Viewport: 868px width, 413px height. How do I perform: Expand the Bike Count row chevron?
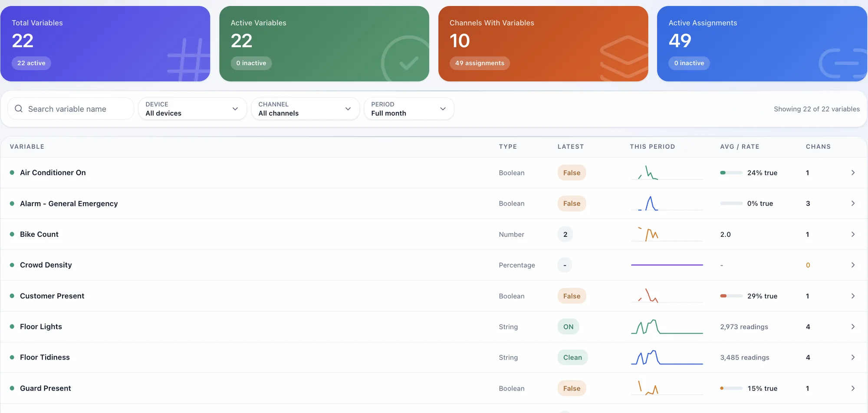853,234
